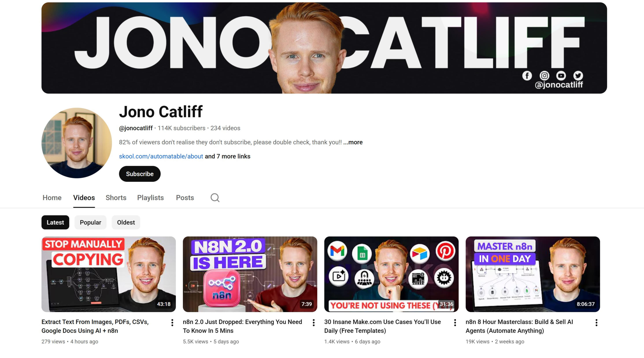The width and height of the screenshot is (644, 358).
Task: Switch to the Shorts tab
Action: tap(116, 198)
